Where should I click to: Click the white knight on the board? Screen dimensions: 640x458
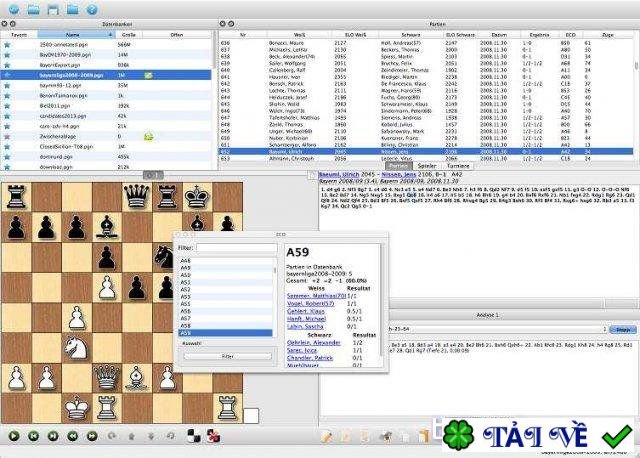pos(76,348)
